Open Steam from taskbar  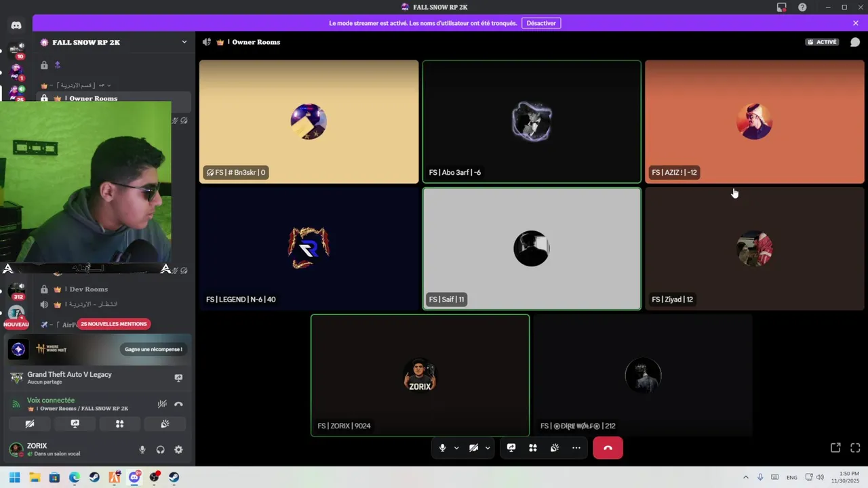pyautogui.click(x=94, y=477)
